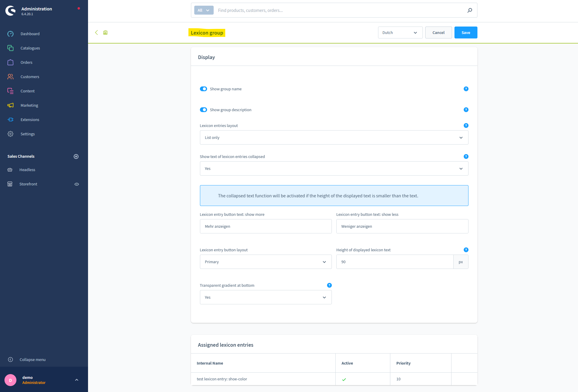578x392 pixels.
Task: Click priority value 10
Action: pos(398,379)
